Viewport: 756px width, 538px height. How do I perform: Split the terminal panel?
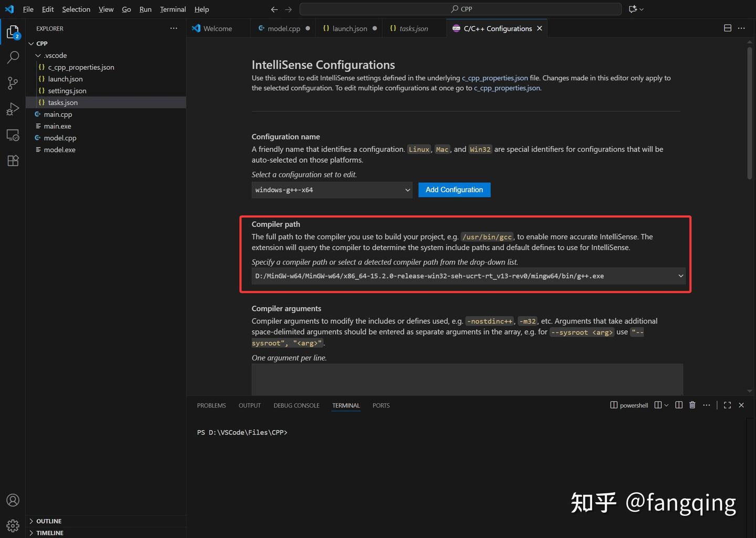coord(679,405)
